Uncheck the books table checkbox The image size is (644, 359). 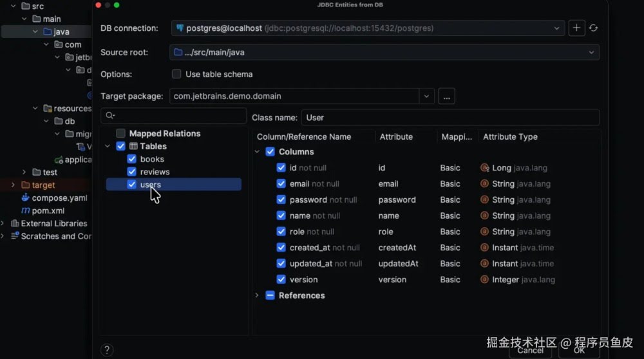tap(132, 159)
